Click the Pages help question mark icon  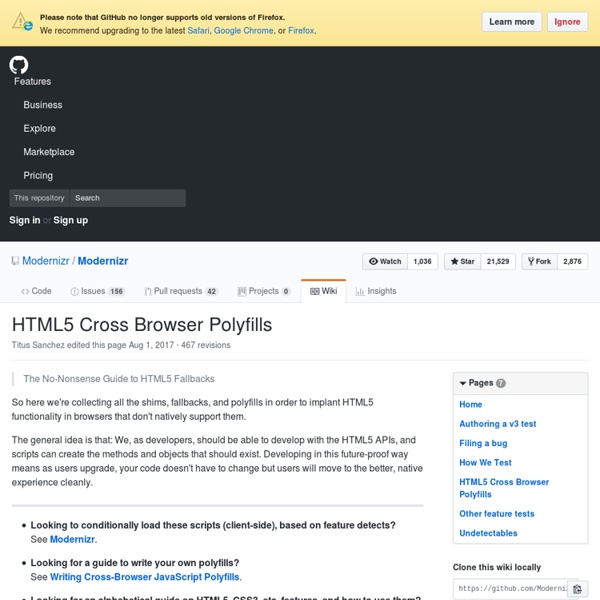click(x=501, y=383)
